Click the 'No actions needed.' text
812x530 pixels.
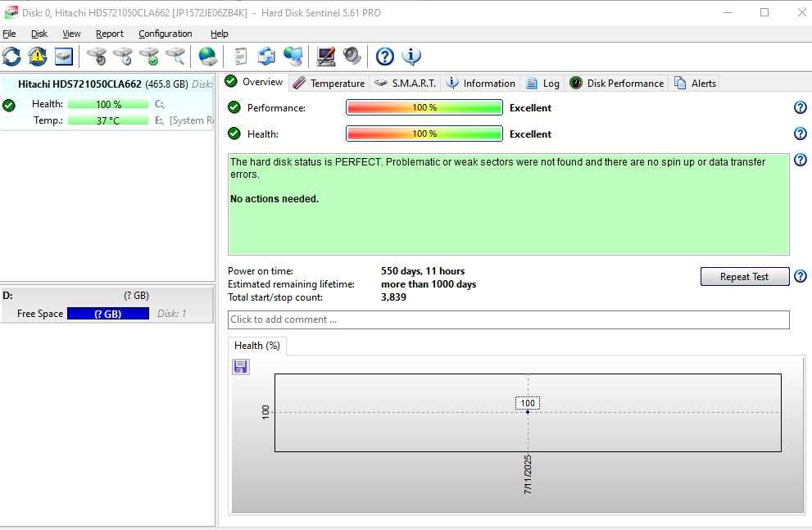pyautogui.click(x=274, y=199)
